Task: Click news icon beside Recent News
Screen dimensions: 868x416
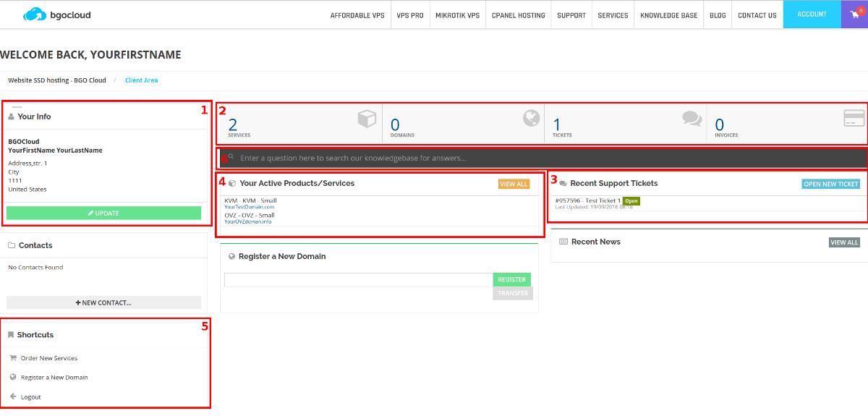Action: click(564, 242)
